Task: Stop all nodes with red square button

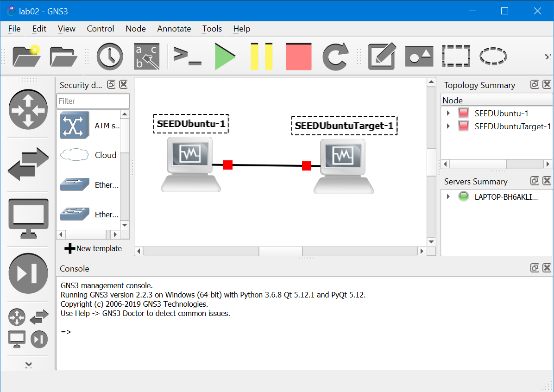Action: (299, 56)
